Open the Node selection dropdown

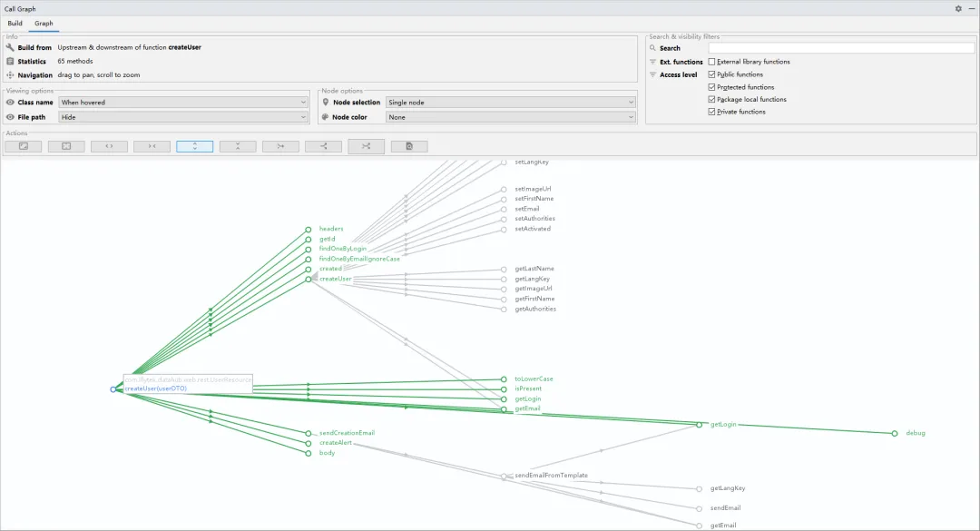point(511,102)
